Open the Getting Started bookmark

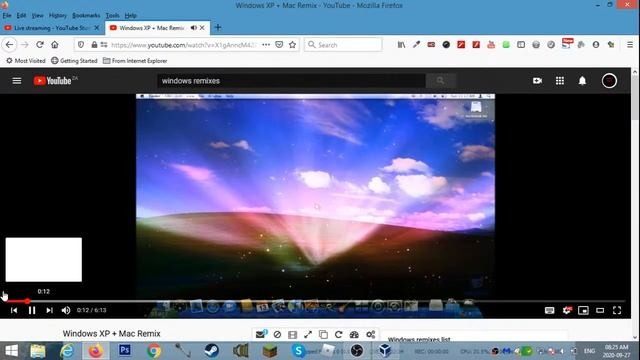pos(74,61)
